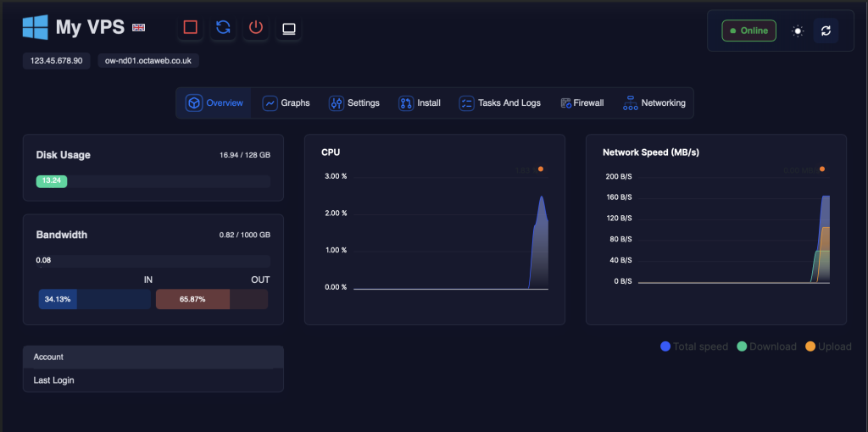Expand the Last Login row
Viewport: 868px width, 432px height.
[153, 380]
